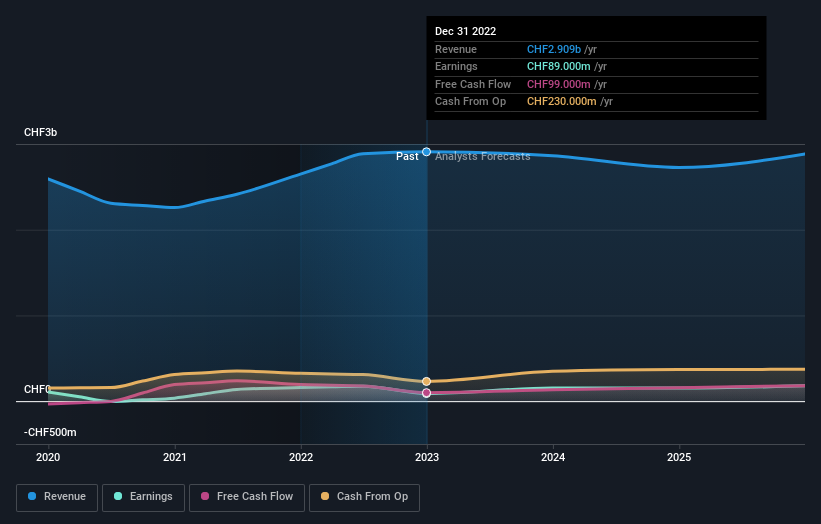Image resolution: width=821 pixels, height=524 pixels.
Task: Toggle the Earnings legend series
Action: 143,497
